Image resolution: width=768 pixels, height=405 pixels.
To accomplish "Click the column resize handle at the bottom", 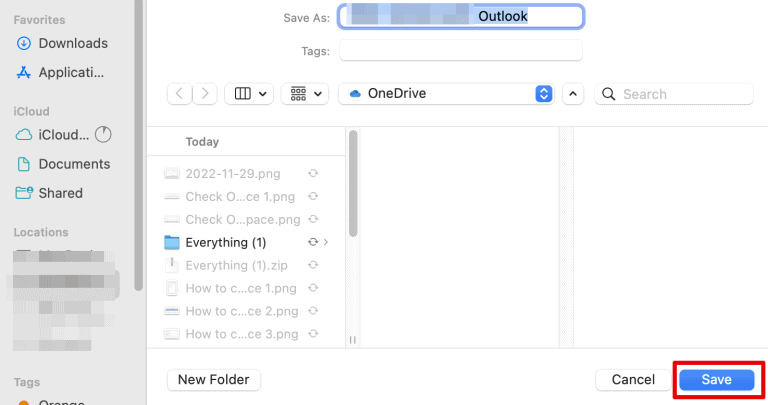I will pyautogui.click(x=353, y=340).
